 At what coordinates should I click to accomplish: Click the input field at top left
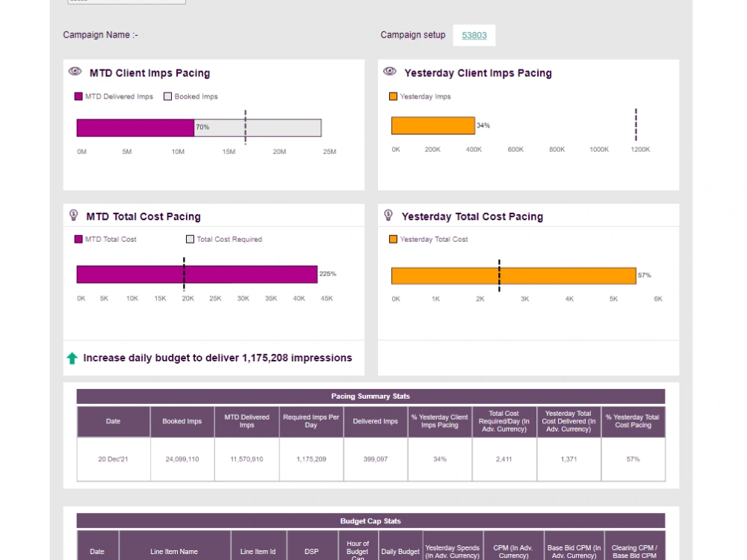(126, 1)
